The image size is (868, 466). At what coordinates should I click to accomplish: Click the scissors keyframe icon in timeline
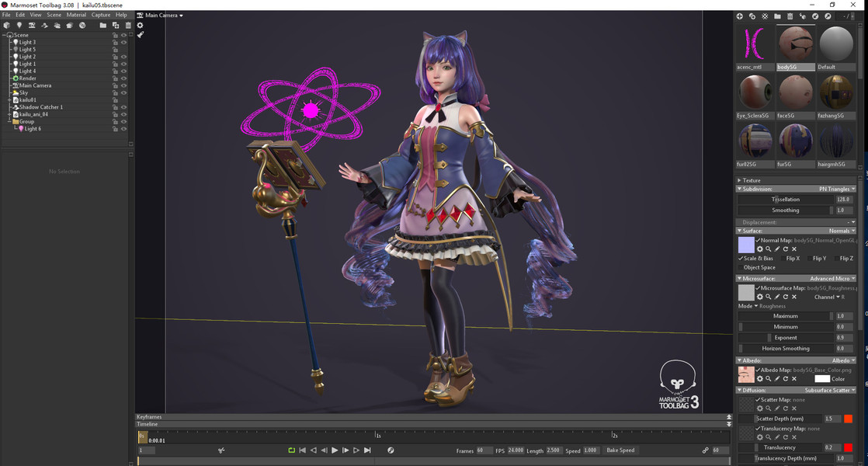point(221,450)
